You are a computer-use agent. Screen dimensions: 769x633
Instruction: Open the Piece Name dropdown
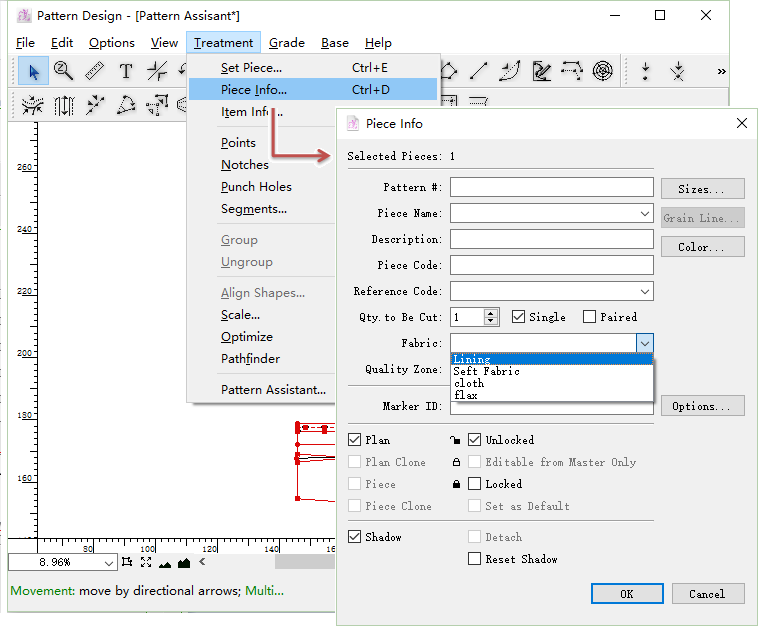pyautogui.click(x=645, y=214)
